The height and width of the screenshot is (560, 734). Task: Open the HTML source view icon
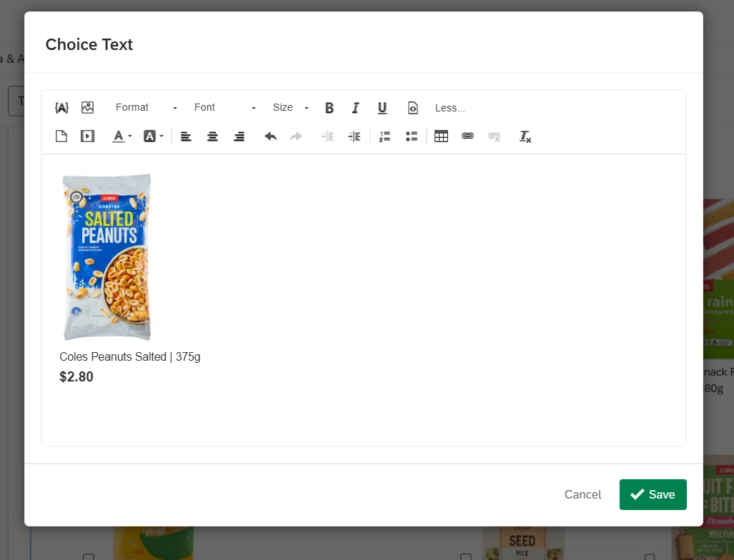(x=412, y=108)
